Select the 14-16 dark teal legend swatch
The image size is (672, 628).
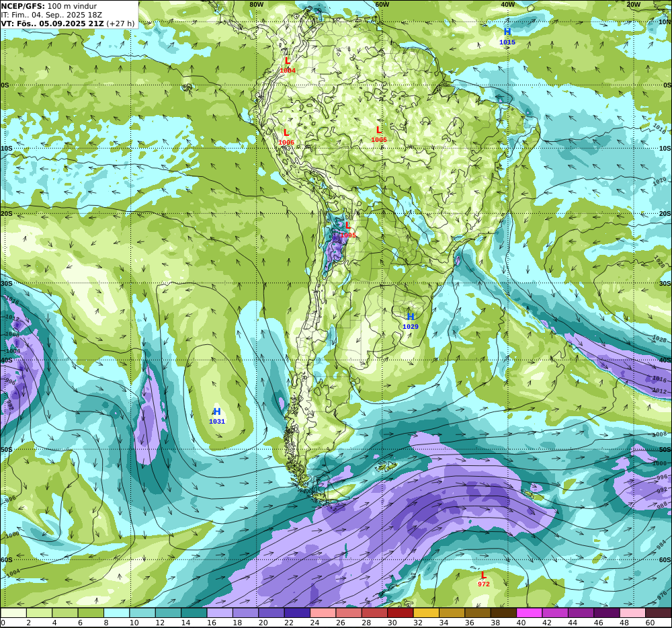[x=194, y=613]
